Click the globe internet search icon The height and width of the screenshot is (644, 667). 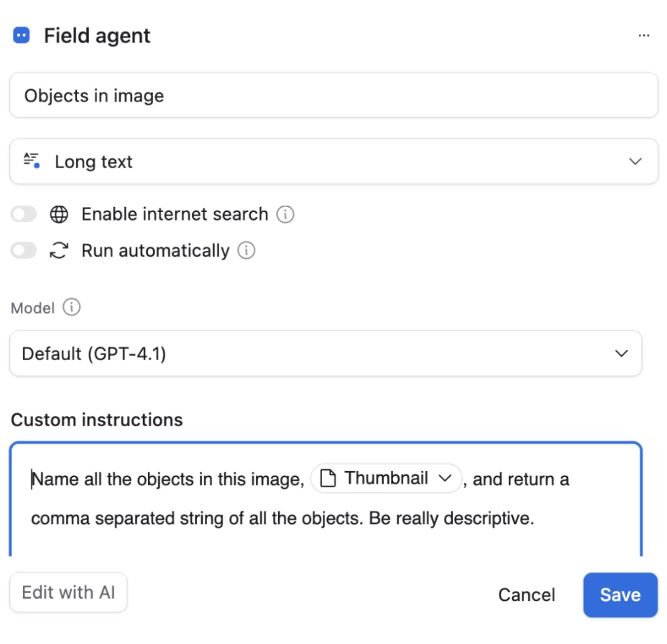59,214
